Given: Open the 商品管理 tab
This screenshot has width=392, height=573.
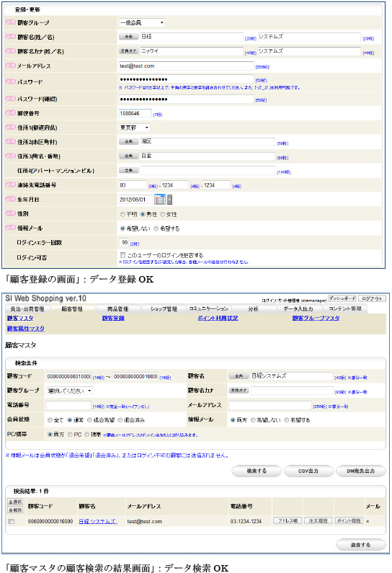Looking at the screenshot, I should point(117,308).
